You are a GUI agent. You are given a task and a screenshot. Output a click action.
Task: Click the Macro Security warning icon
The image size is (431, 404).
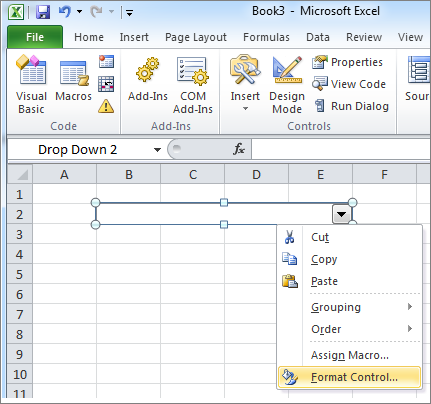coord(106,106)
